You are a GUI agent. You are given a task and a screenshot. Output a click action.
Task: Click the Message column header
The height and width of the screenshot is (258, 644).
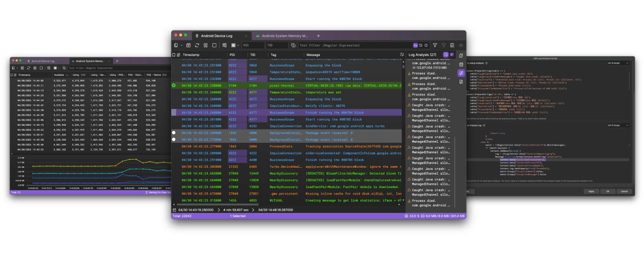313,54
